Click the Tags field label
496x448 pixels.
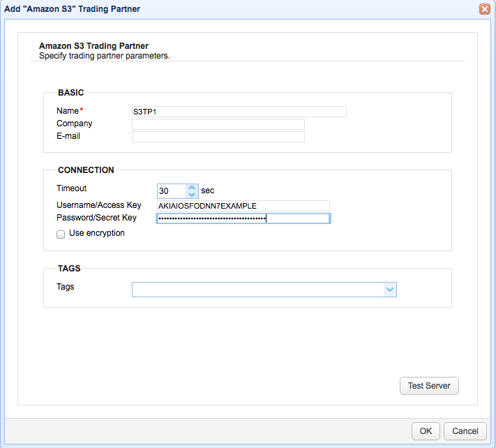tap(65, 287)
